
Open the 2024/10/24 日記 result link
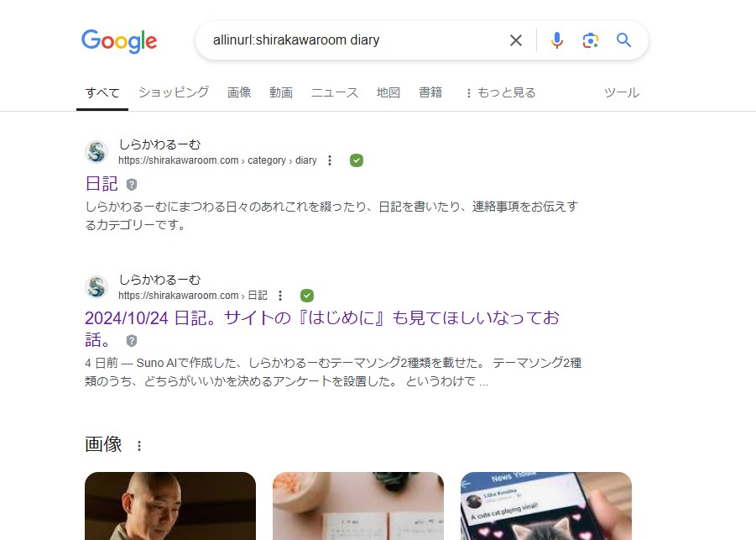point(322,328)
